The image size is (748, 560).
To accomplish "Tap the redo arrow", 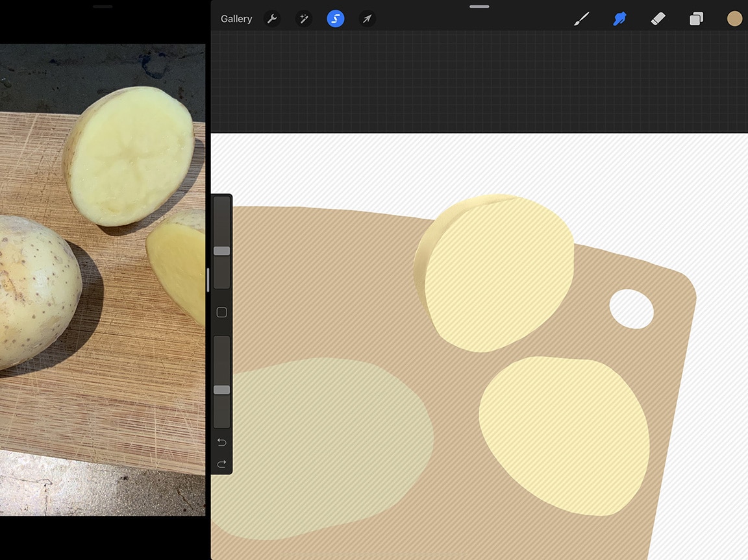I will 221,464.
